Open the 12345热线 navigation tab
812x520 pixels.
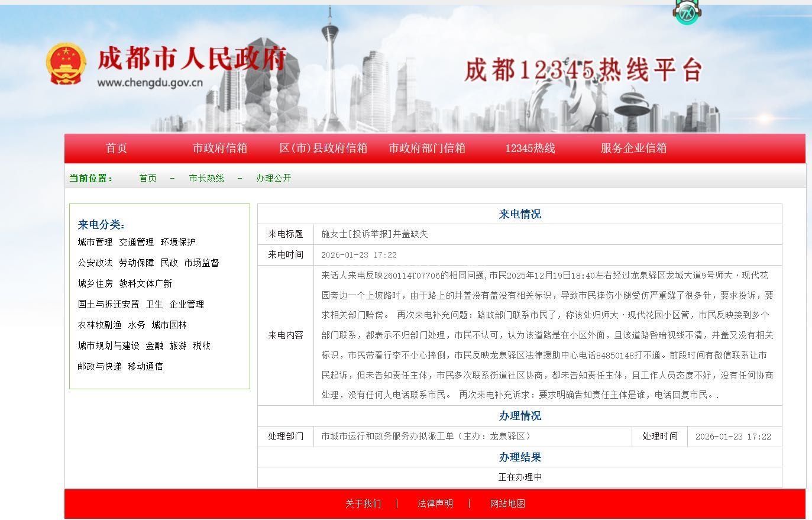tap(529, 148)
